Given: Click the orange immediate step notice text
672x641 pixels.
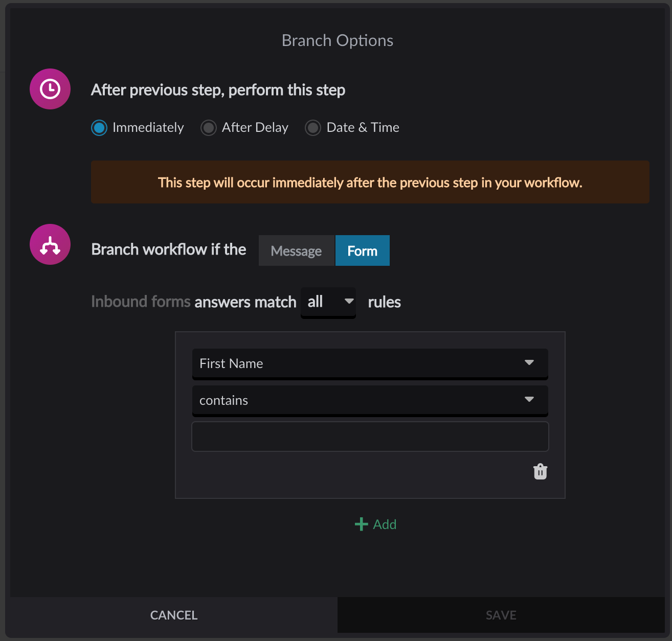Looking at the screenshot, I should point(370,182).
